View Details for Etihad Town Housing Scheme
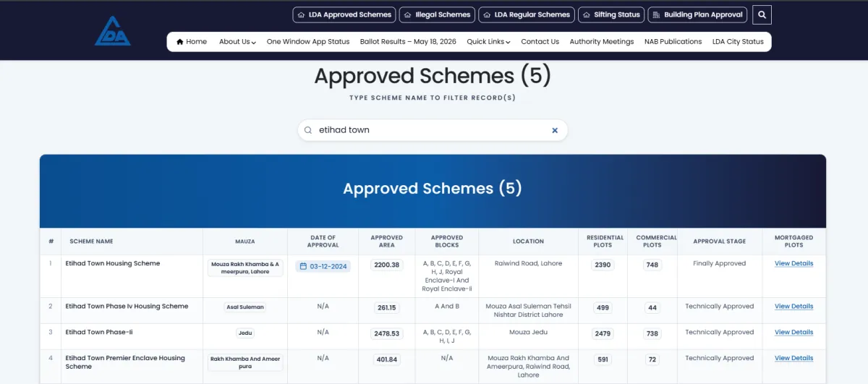The height and width of the screenshot is (384, 868). 793,264
